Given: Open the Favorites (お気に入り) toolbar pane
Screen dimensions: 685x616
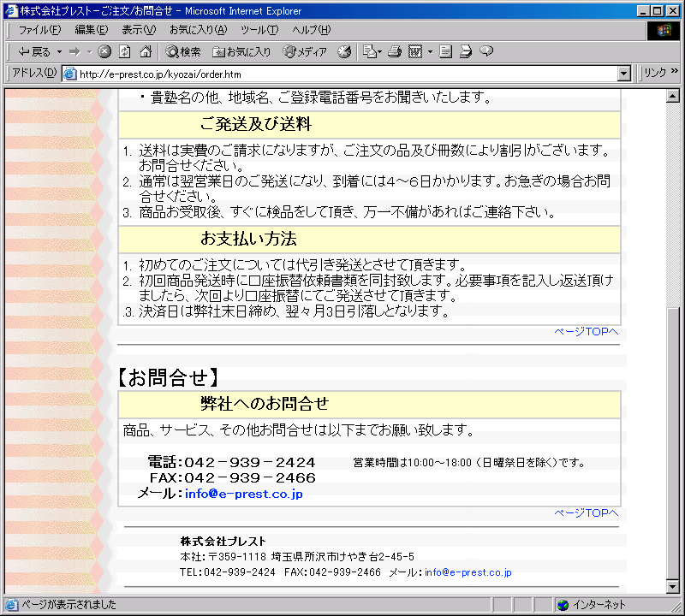Looking at the screenshot, I should 241,52.
